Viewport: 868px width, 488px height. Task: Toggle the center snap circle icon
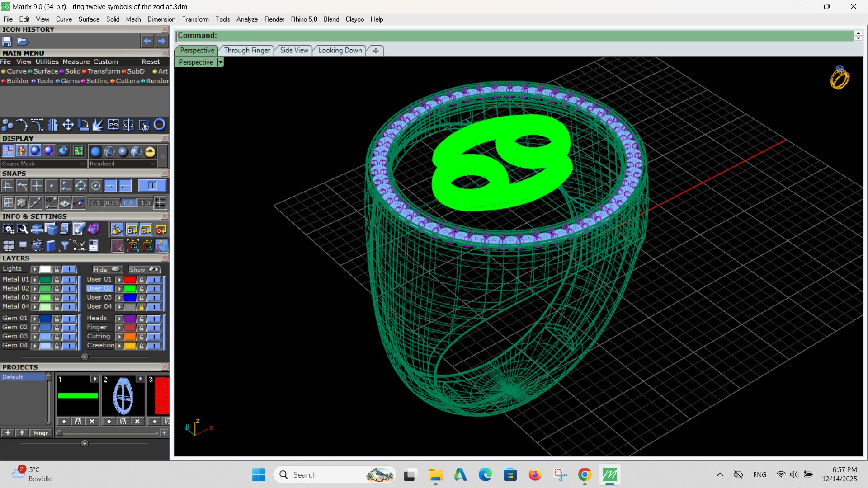(x=95, y=186)
